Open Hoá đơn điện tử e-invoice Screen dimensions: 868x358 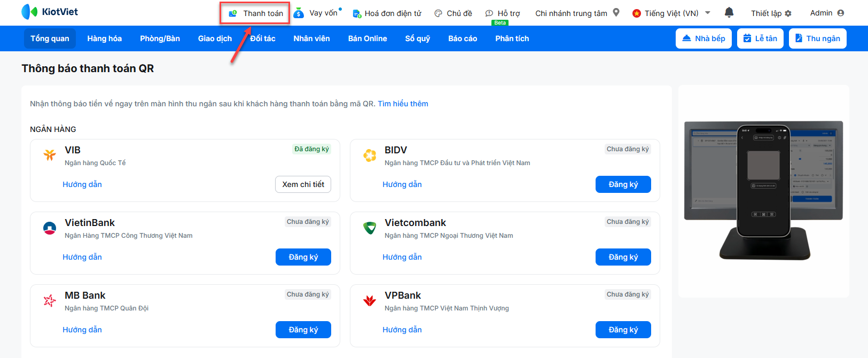tap(387, 13)
